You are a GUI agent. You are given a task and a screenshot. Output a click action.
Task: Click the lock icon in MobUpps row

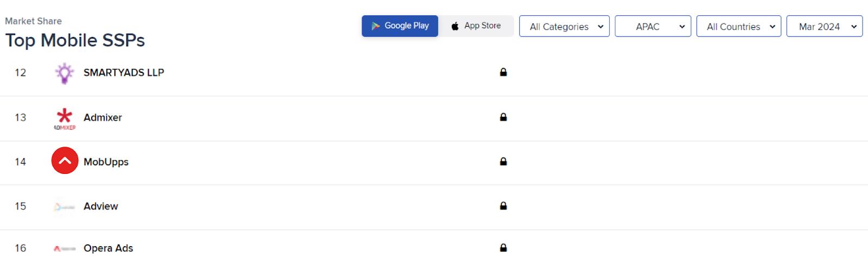503,161
